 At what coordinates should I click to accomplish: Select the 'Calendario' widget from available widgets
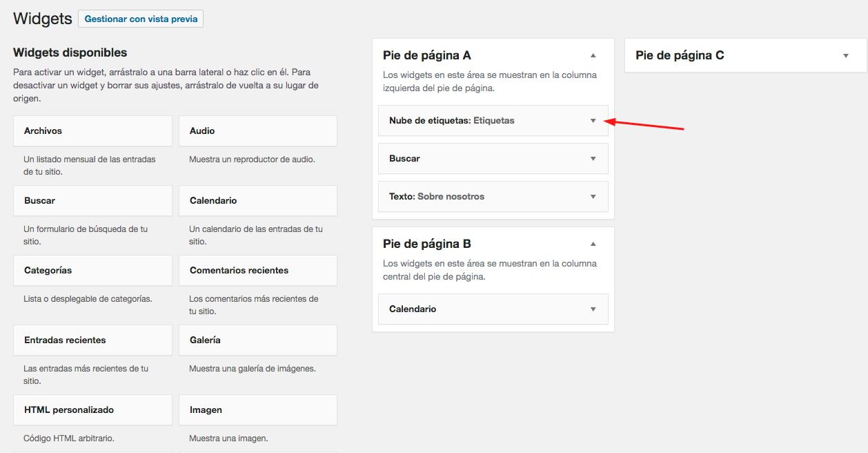pyautogui.click(x=257, y=200)
